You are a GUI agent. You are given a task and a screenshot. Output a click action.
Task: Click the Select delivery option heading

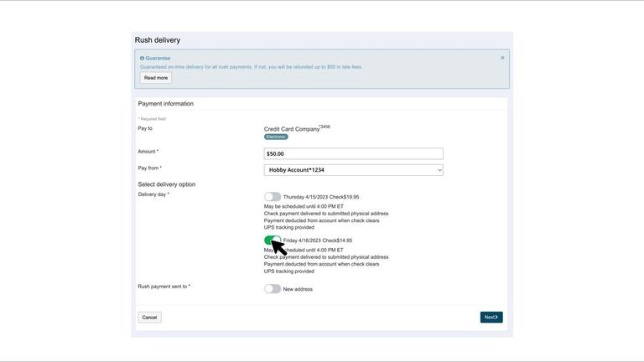tap(167, 184)
